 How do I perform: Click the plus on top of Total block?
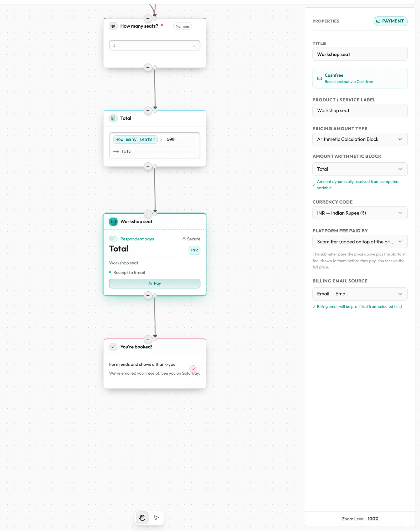coord(148,111)
